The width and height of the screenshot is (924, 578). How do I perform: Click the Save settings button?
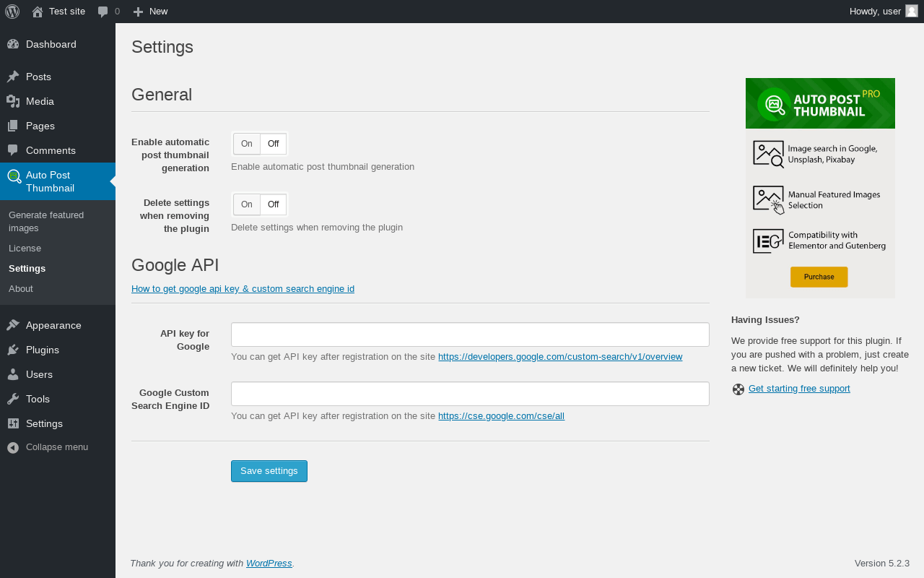[x=269, y=471]
